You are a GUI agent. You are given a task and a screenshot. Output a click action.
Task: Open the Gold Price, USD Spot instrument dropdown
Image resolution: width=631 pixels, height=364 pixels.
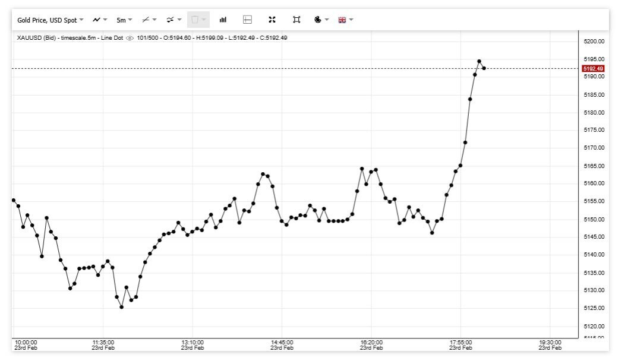[x=50, y=20]
